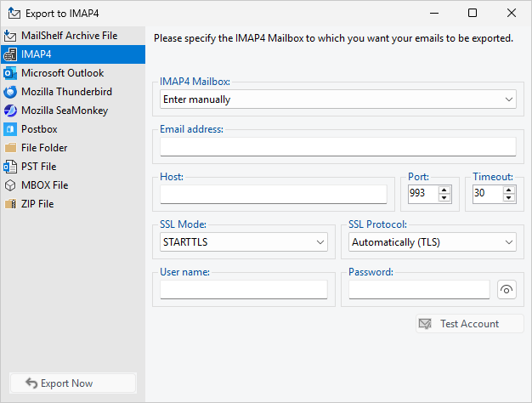Toggle password visibility with the eye button

[x=507, y=290]
